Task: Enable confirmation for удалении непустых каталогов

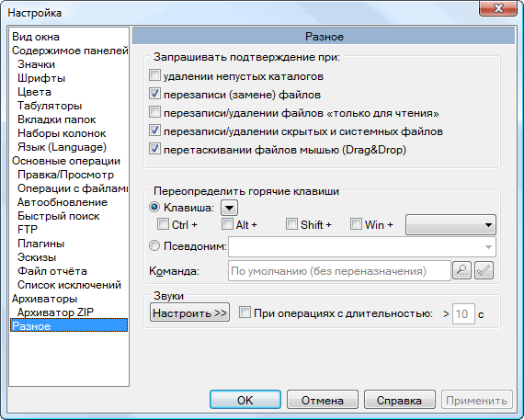Action: (x=154, y=75)
